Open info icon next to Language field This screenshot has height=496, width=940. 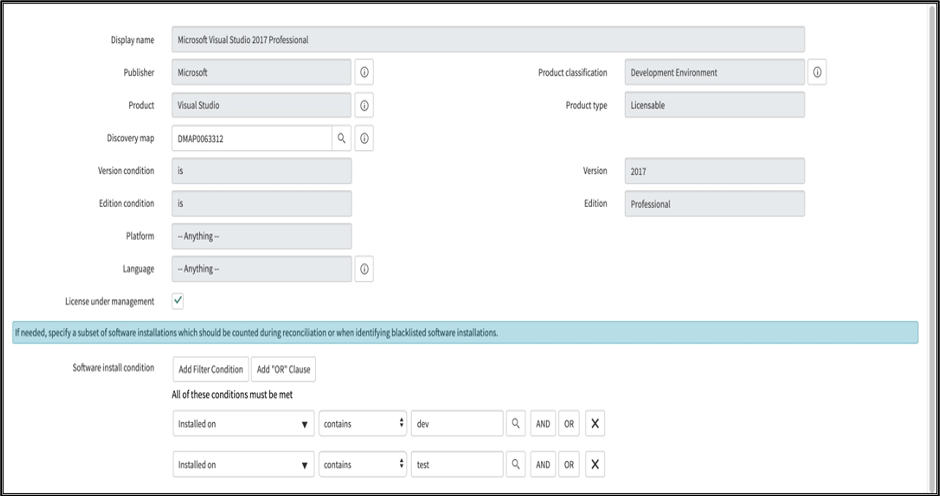[364, 269]
